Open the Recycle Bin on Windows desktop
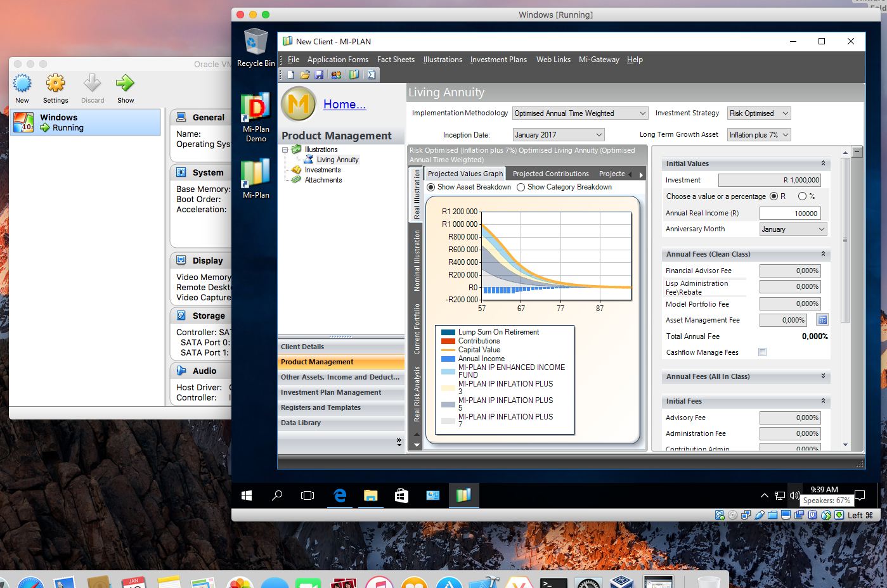The image size is (887, 588). pyautogui.click(x=256, y=48)
